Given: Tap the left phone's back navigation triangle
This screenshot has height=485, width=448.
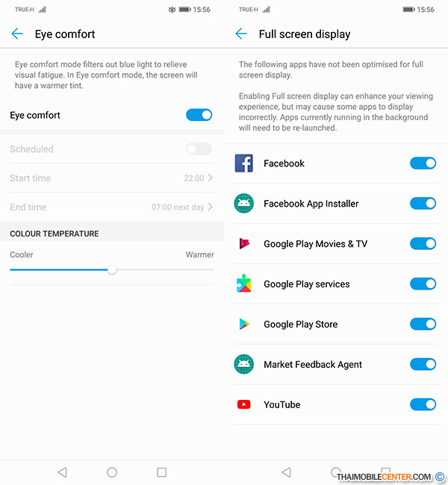Looking at the screenshot, I should pos(62,472).
